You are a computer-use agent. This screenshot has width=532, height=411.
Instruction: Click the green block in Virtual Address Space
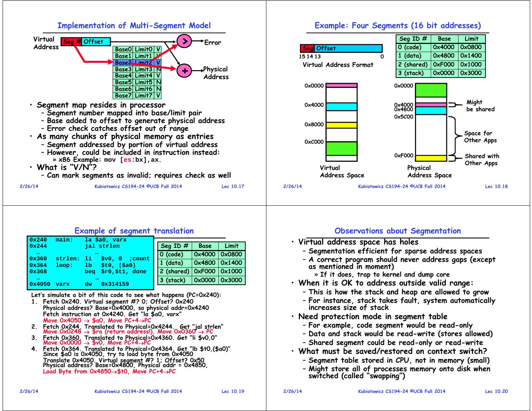[x=342, y=148]
